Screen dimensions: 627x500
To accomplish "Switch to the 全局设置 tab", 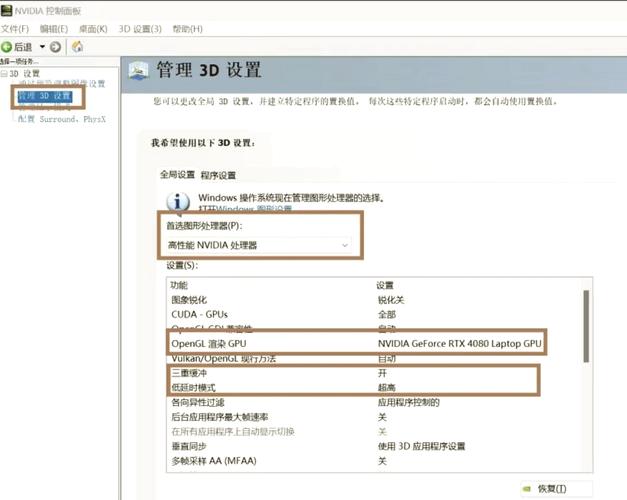I will pos(177,175).
